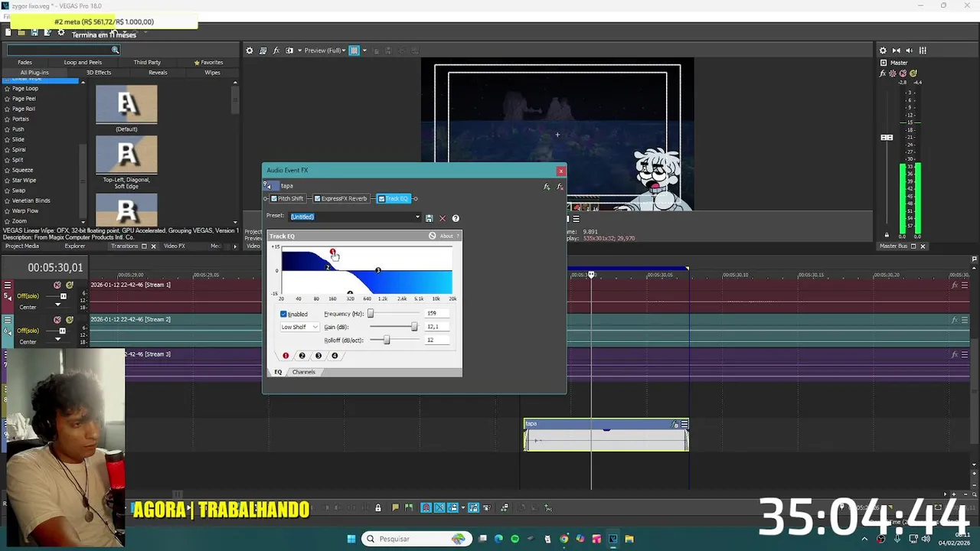Screen dimensions: 980x551
Task: Insert marker yellow flag icon
Action: pos(395,507)
